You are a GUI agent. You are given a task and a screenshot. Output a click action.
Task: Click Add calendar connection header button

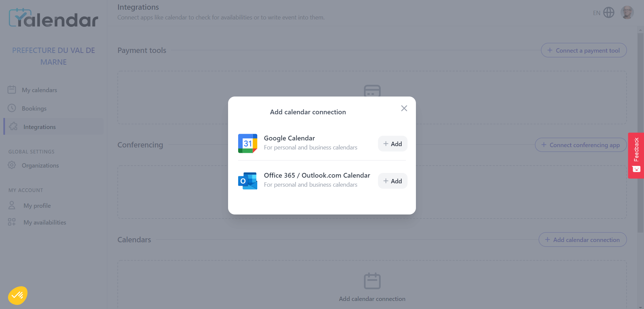click(x=582, y=240)
